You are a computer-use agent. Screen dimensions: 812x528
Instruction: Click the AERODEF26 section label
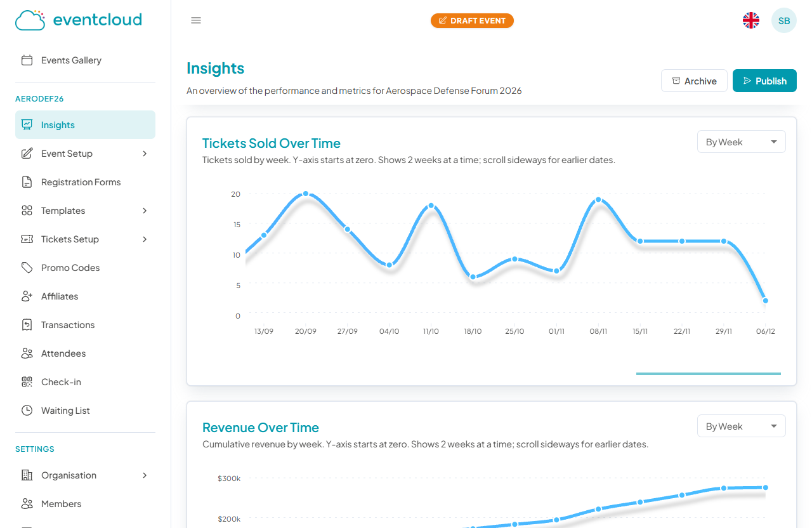coord(39,99)
